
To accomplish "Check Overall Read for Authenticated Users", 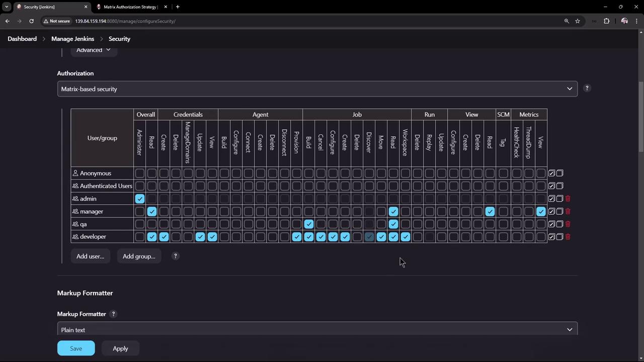I will (x=152, y=186).
